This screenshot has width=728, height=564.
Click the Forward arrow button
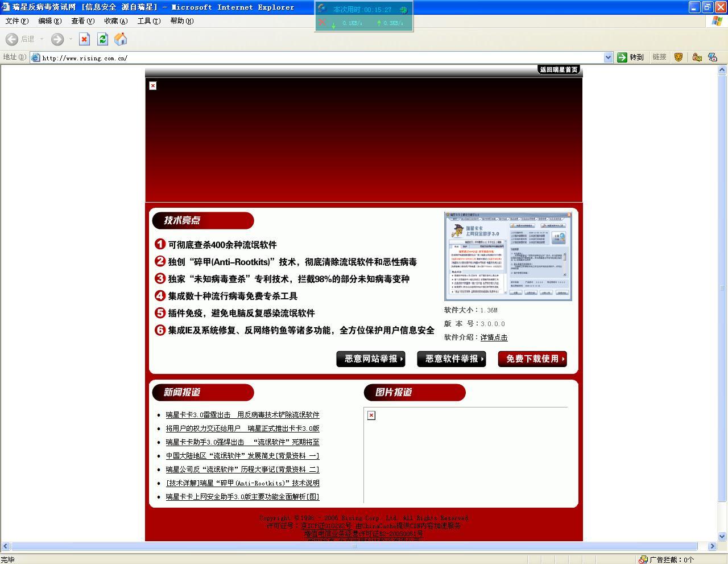pos(57,39)
